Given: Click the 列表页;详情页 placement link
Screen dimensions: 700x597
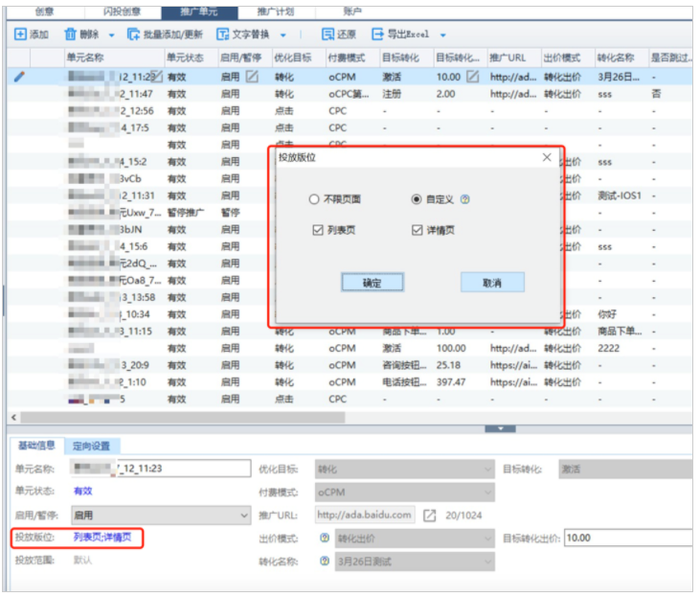Looking at the screenshot, I should click(x=102, y=537).
